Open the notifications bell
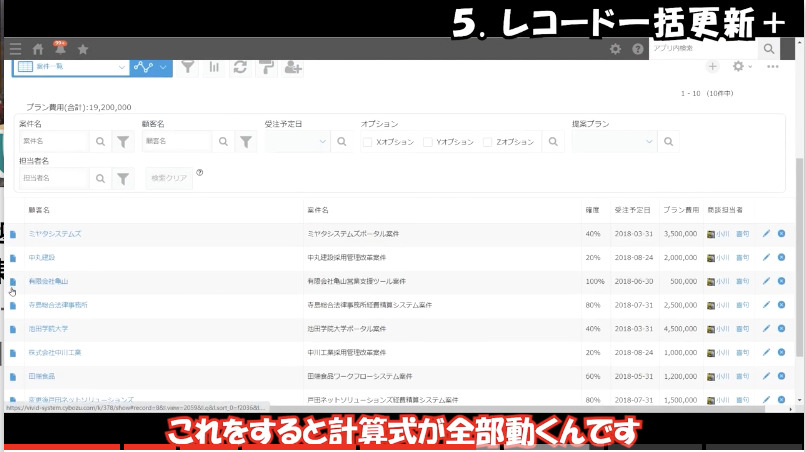Screen dimensions: 806x452 [x=60, y=48]
